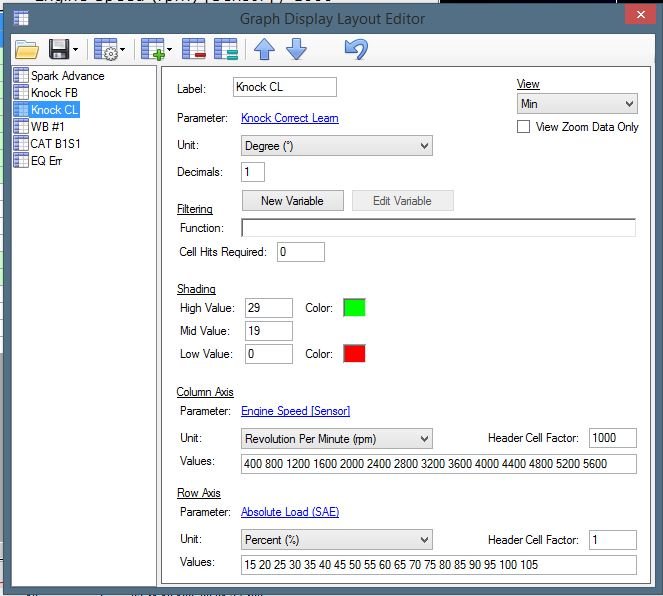Edit the Row Axis Values field

(x=438, y=565)
